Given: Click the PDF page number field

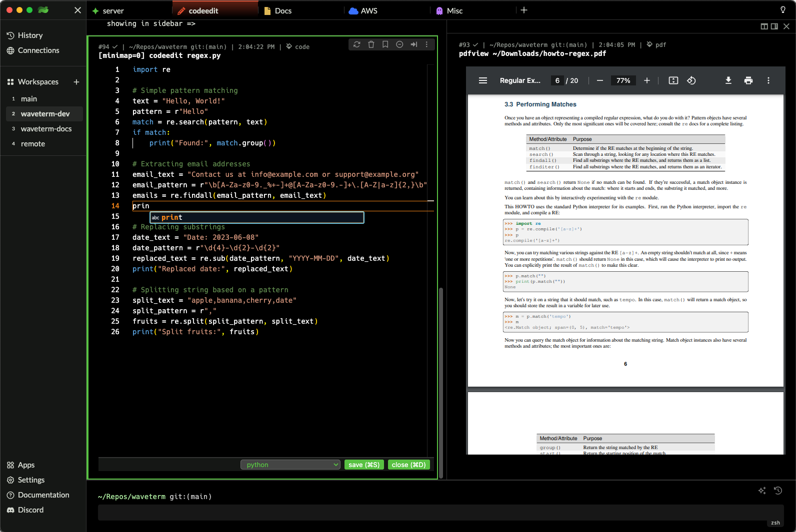Looking at the screenshot, I should (557, 80).
